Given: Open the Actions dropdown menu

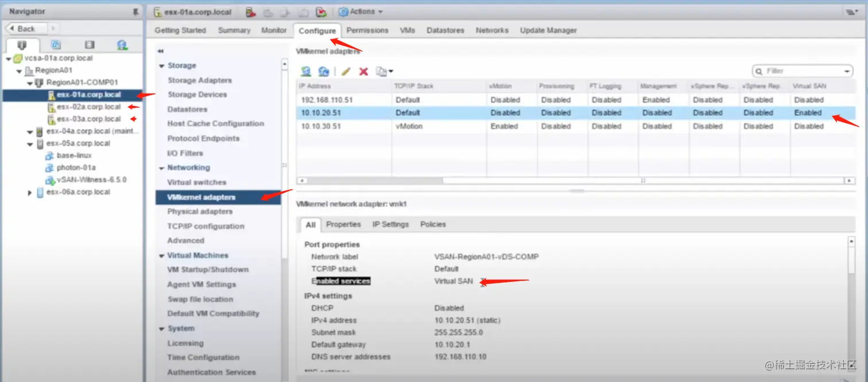Looking at the screenshot, I should pyautogui.click(x=361, y=11).
